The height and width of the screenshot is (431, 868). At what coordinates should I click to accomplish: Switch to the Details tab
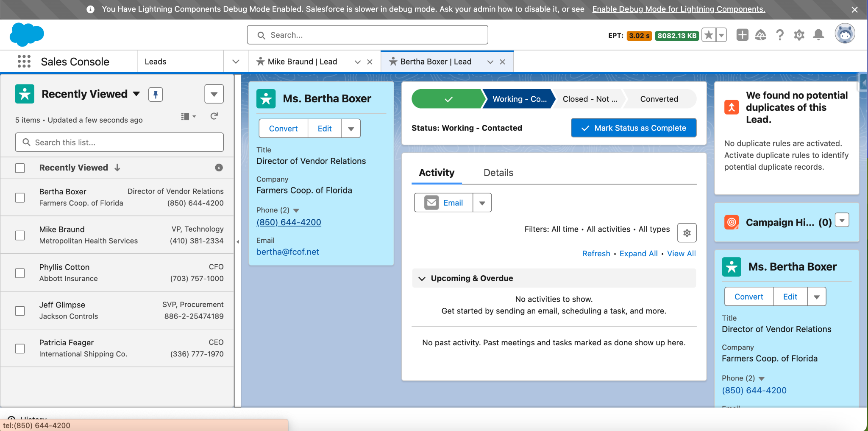tap(498, 173)
